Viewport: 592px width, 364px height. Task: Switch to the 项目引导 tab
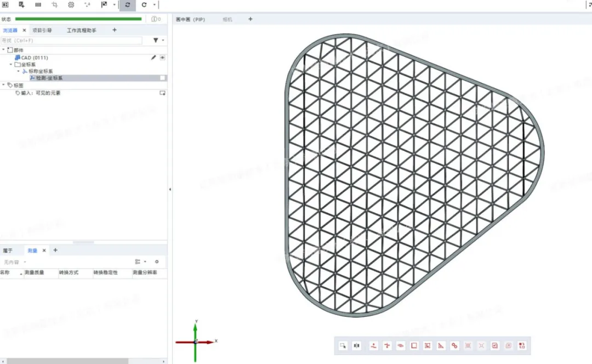click(42, 30)
